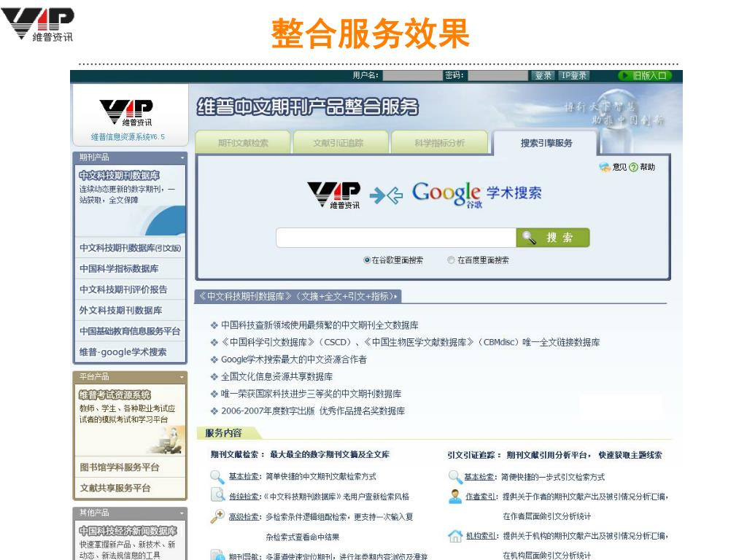Image resolution: width=747 pixels, height=560 pixels.
Task: Select the 在百度里面搜索 radio button
Action: 451,260
